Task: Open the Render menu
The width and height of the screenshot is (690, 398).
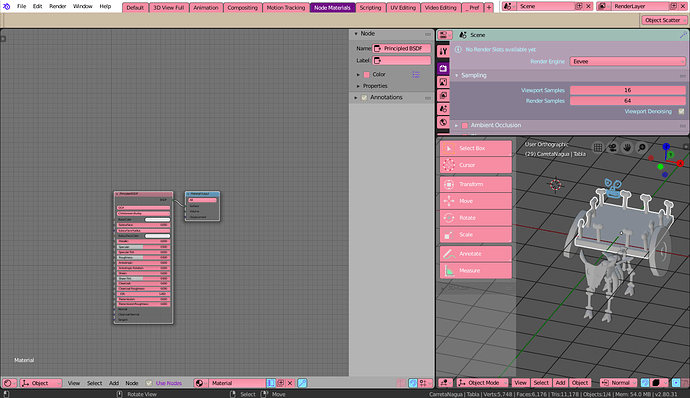Action: (58, 6)
